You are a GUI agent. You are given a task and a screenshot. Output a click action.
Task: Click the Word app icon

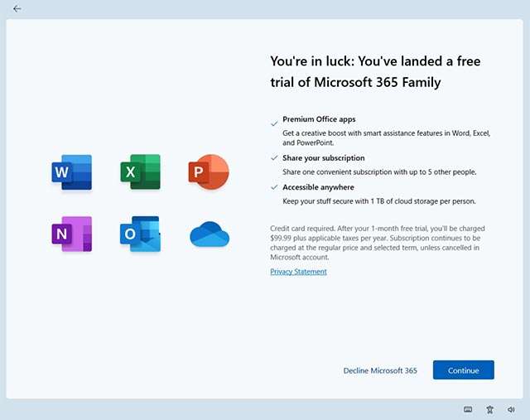click(x=72, y=172)
